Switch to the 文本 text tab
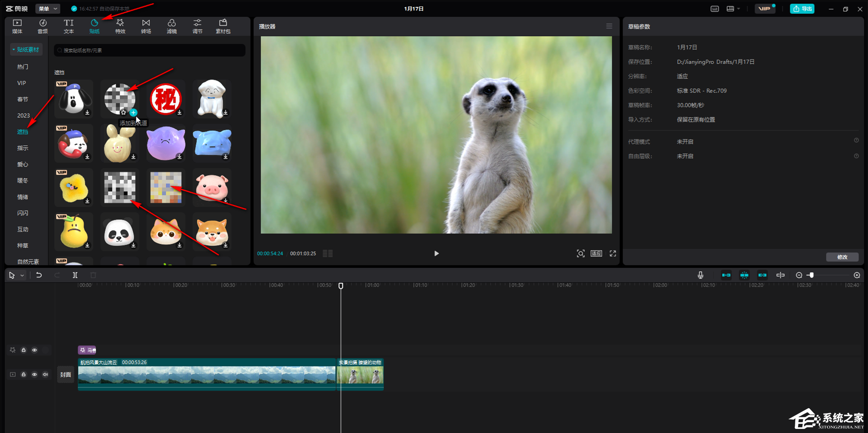The height and width of the screenshot is (433, 868). pyautogui.click(x=68, y=26)
